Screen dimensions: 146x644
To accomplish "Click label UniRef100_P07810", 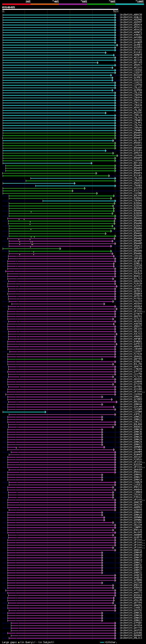I will coord(131,299).
